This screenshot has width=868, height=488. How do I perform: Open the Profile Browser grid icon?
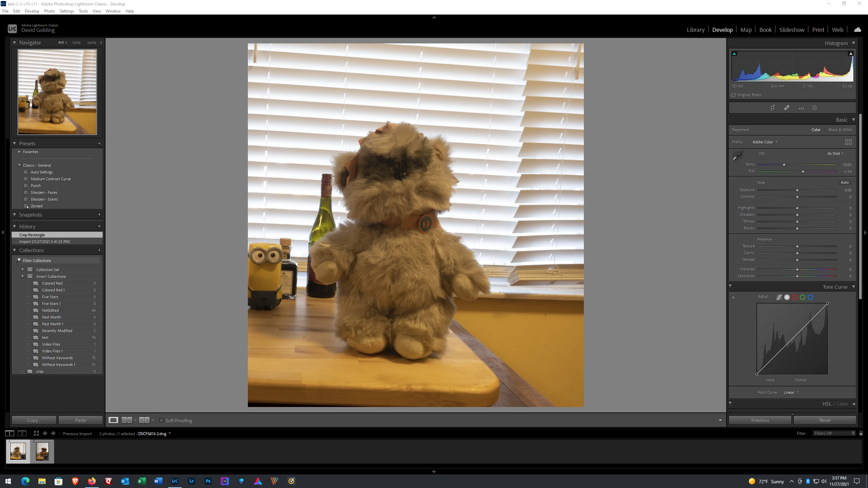point(848,142)
